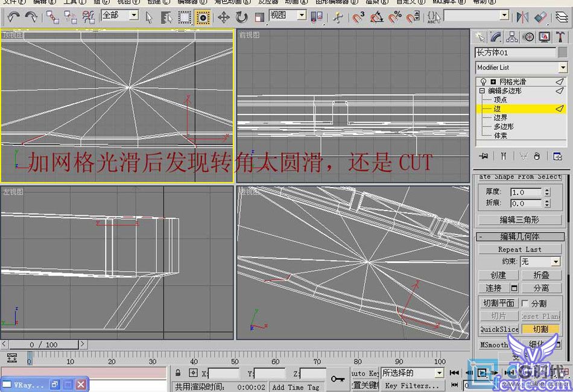The image size is (573, 392).
Task: Undo the last action in toolbar
Action: coord(13,17)
